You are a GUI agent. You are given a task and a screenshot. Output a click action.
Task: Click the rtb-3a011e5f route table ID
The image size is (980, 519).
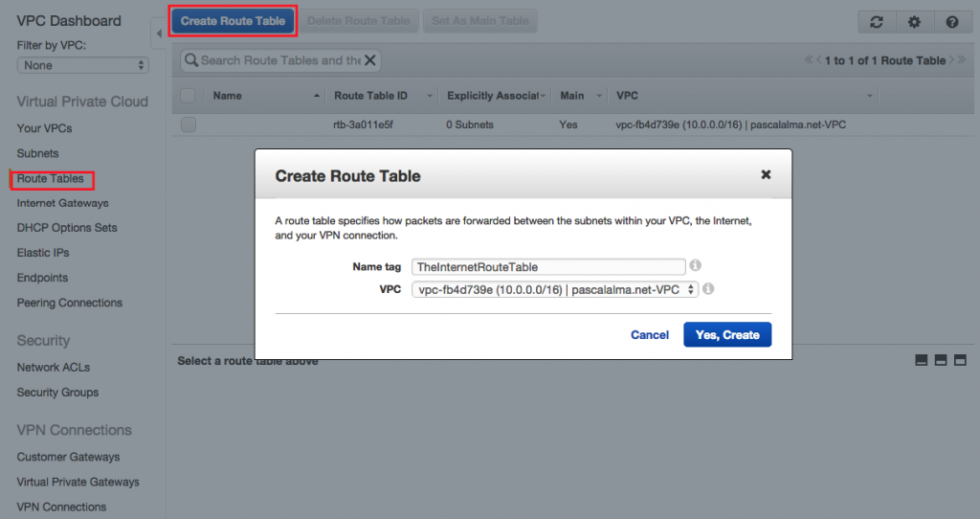(363, 124)
